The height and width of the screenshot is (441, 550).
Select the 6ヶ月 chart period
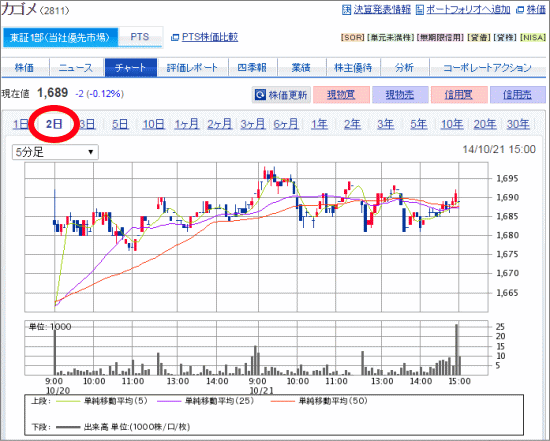[x=286, y=124]
